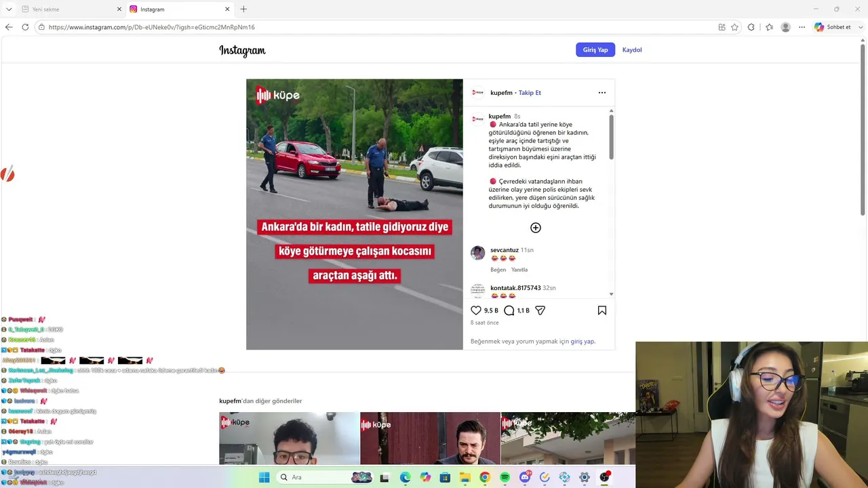
Task: Click the 9,5 B likes count
Action: tap(491, 310)
